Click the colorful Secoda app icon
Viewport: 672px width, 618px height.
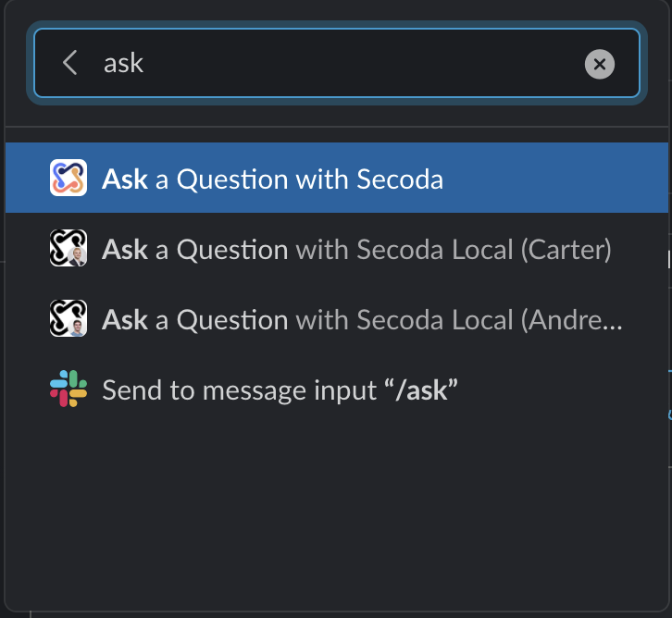click(68, 178)
